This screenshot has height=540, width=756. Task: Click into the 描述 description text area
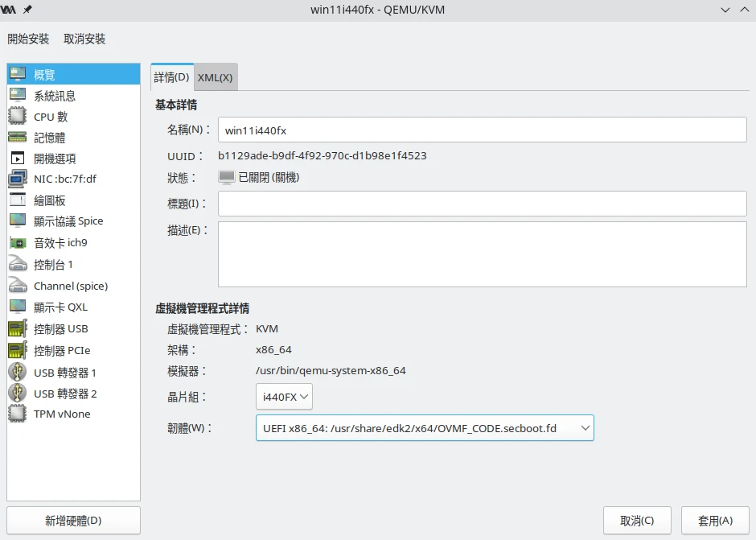pyautogui.click(x=482, y=254)
